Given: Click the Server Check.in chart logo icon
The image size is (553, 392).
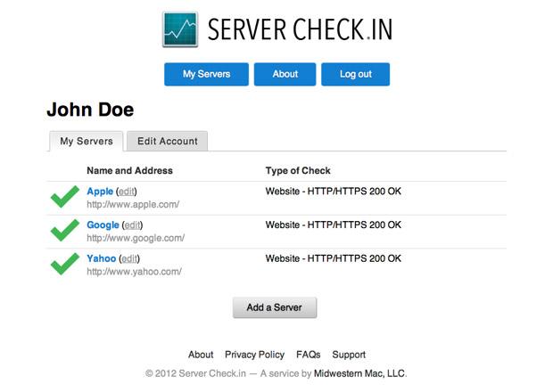Looking at the screenshot, I should (180, 29).
